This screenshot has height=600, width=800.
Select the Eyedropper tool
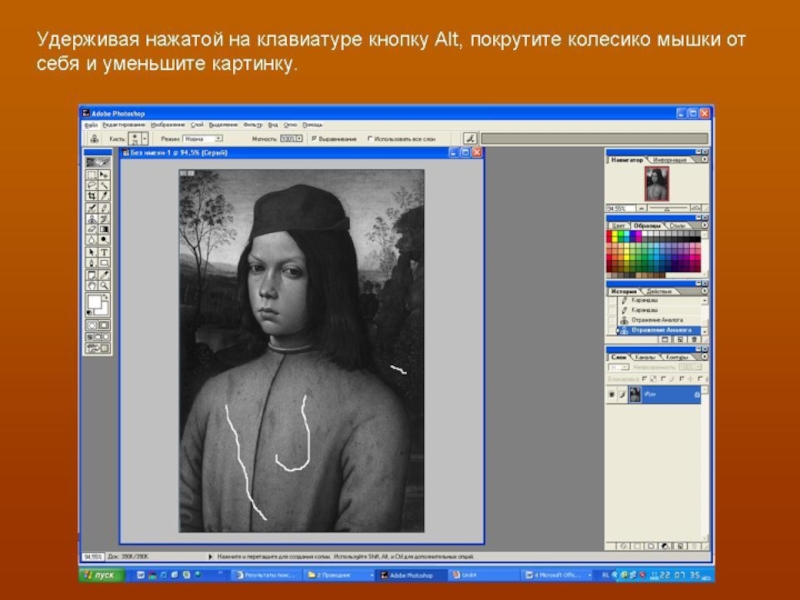[104, 275]
